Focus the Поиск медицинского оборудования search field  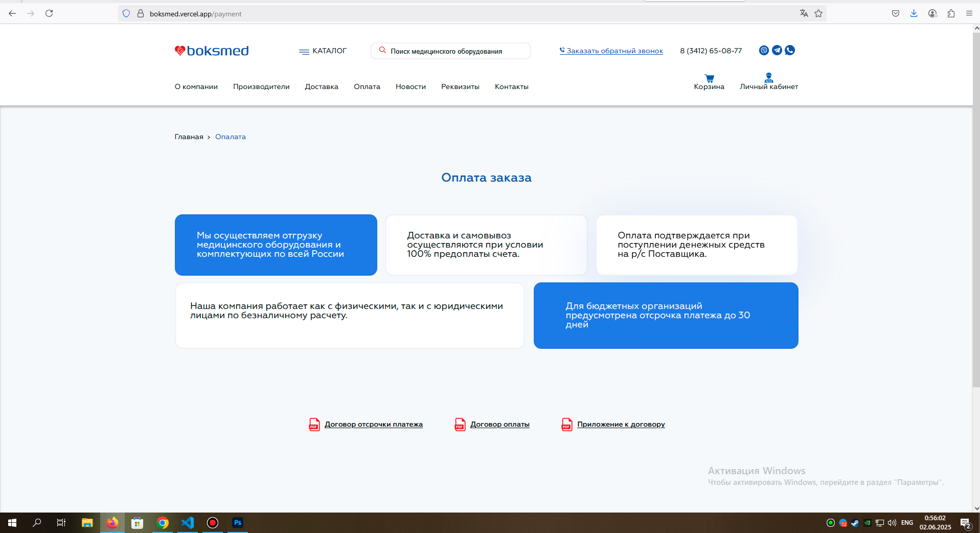pos(451,51)
